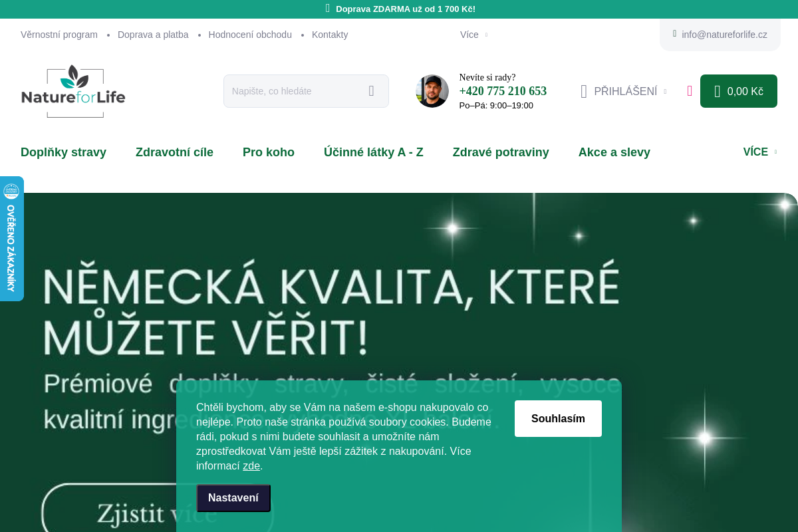Open Akce a slevy category
Viewport: 798px width, 532px height.
pos(614,152)
